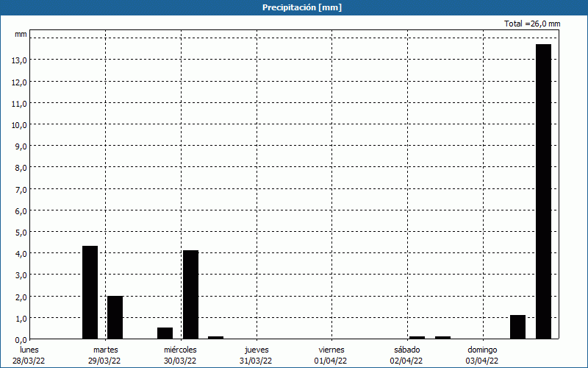Image resolution: width=588 pixels, height=368 pixels.
Task: Select the lunes bar reaching about 4,3 mm
Action: (x=90, y=292)
